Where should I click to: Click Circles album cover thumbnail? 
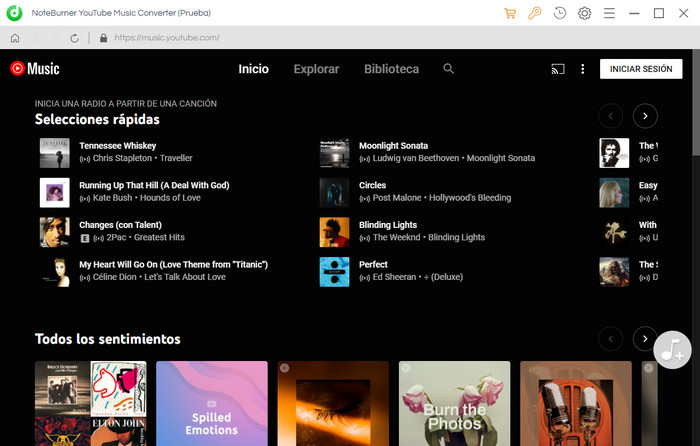[x=334, y=192]
